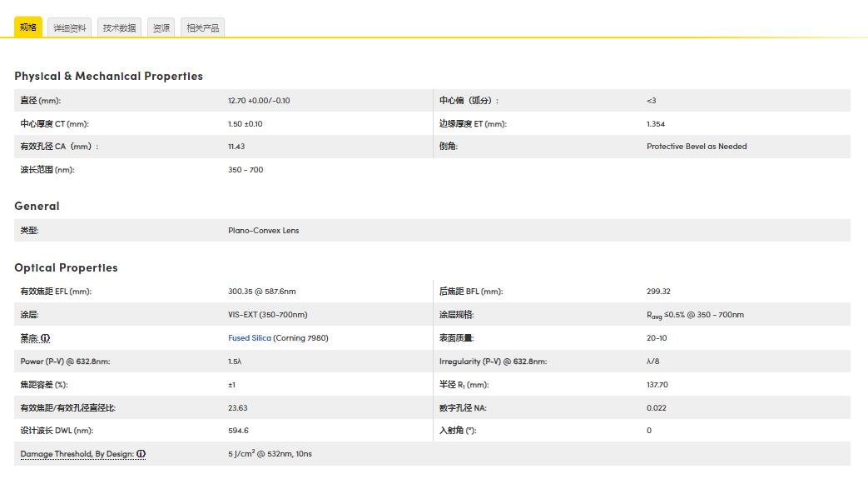This screenshot has height=479, width=868.
Task: Click the Power (P-V) value 1.5λ
Action: pyautogui.click(x=235, y=362)
